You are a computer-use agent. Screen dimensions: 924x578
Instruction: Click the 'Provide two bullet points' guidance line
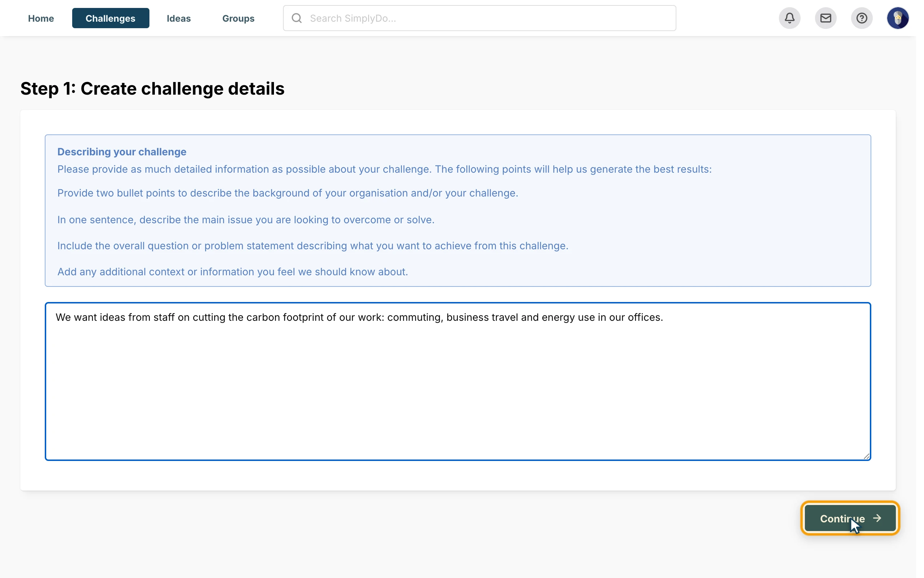pos(288,193)
